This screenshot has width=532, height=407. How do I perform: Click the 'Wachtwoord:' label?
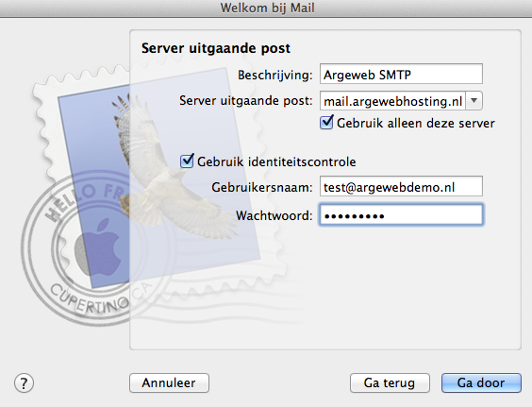pos(274,215)
